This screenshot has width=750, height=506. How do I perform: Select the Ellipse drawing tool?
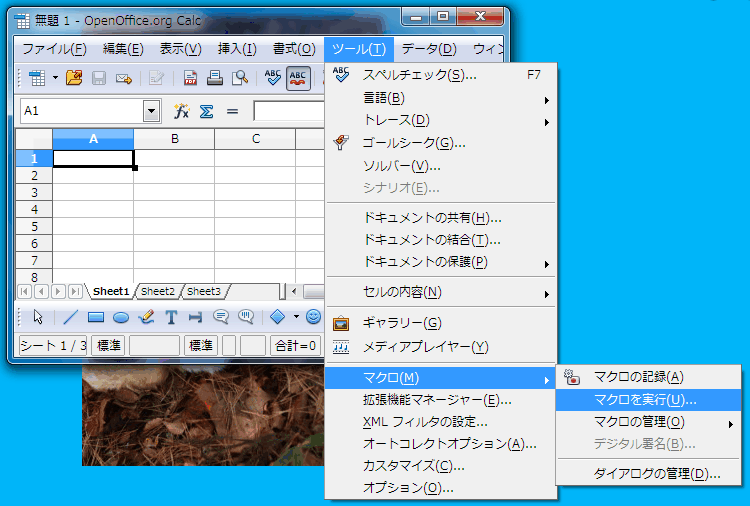coord(121,318)
